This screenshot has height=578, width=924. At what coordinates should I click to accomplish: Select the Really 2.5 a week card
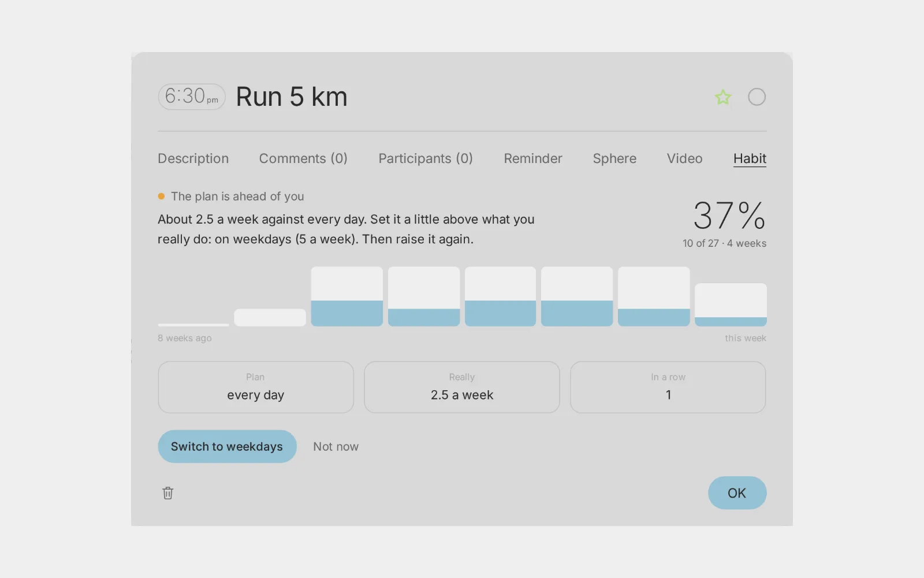point(462,387)
